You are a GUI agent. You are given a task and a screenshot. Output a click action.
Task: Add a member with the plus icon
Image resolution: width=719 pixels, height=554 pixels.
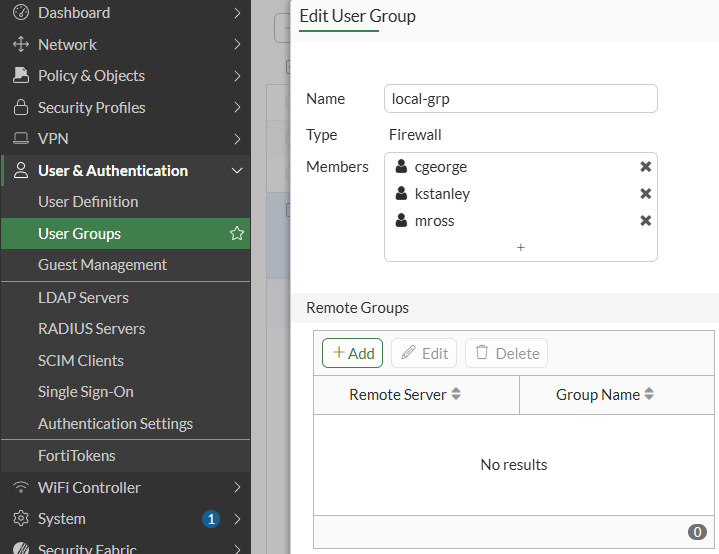coord(520,248)
